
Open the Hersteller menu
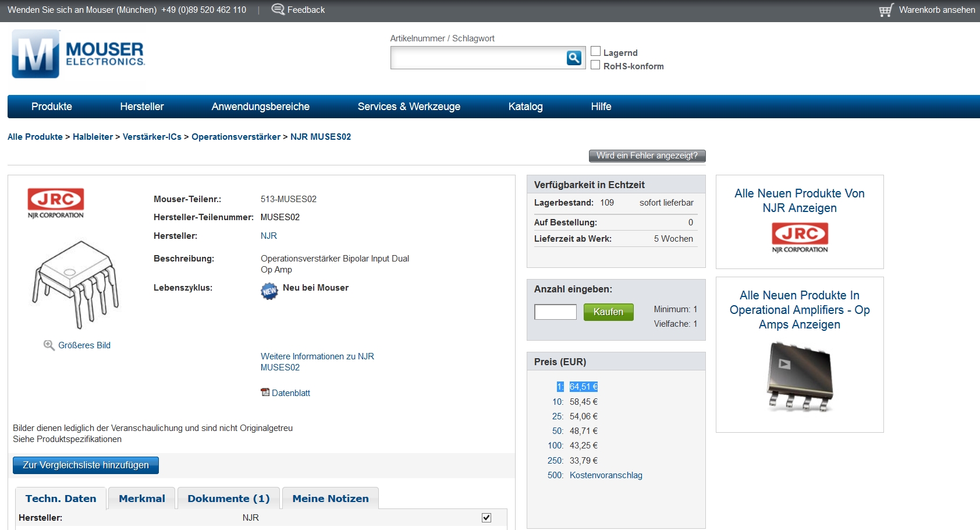coord(142,107)
